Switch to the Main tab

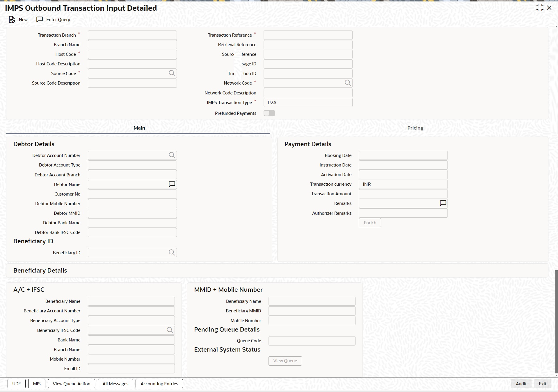point(139,128)
